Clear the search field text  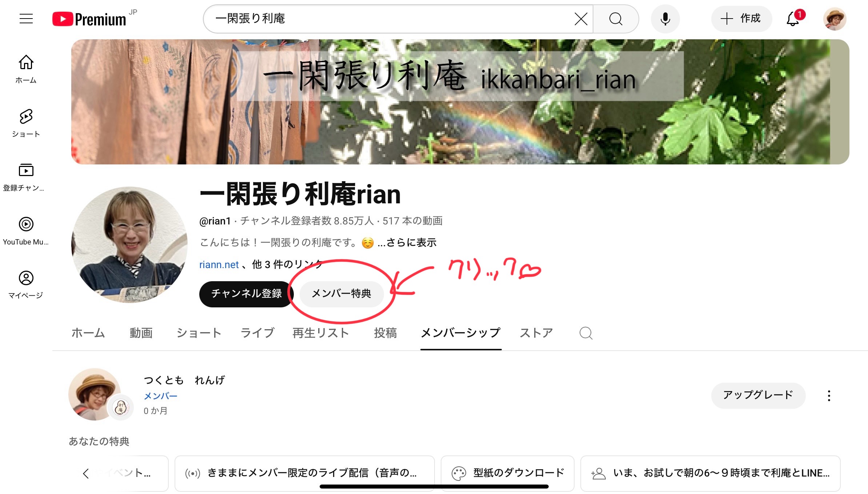581,19
